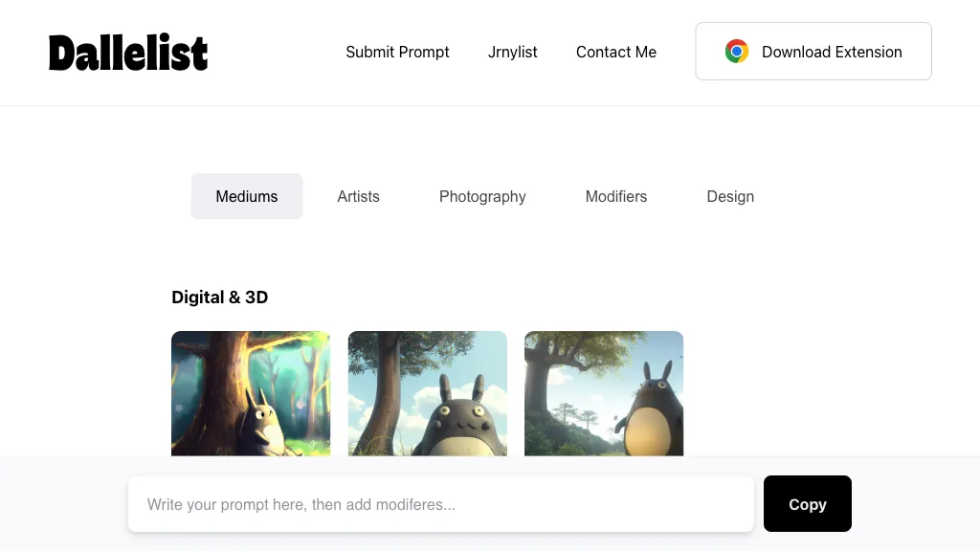Choose the middle Totoro thumbnail
Screen dimensions: 980x551
[x=427, y=392]
